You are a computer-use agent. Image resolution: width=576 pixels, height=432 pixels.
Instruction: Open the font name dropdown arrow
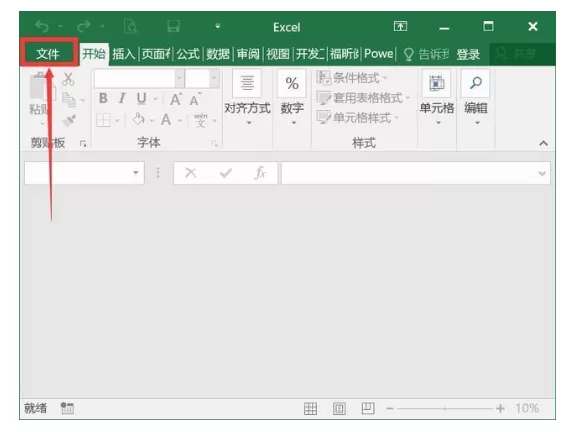(x=179, y=78)
